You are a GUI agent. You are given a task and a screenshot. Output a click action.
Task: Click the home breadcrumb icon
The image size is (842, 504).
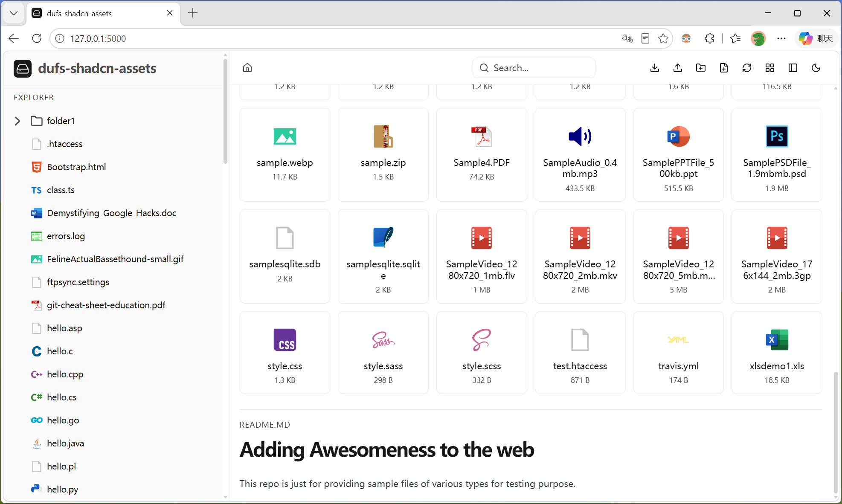[x=247, y=68]
